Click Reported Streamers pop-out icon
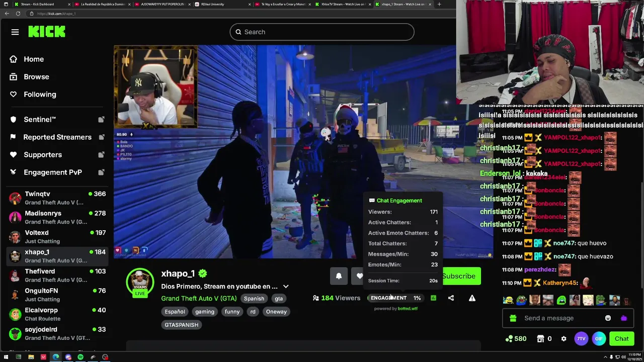644x362 pixels. [101, 137]
